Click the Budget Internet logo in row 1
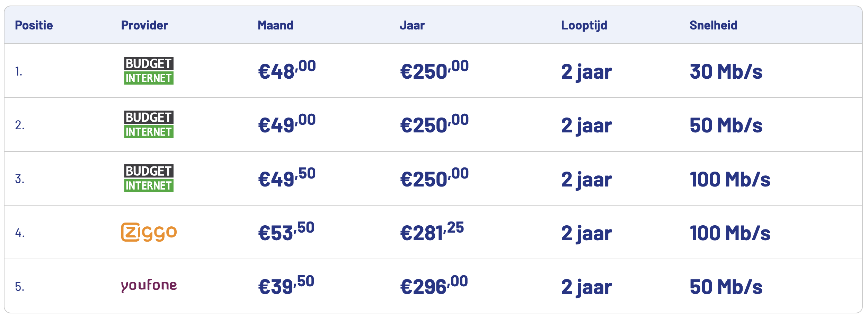Image resolution: width=868 pixels, height=321 pixels. (149, 71)
